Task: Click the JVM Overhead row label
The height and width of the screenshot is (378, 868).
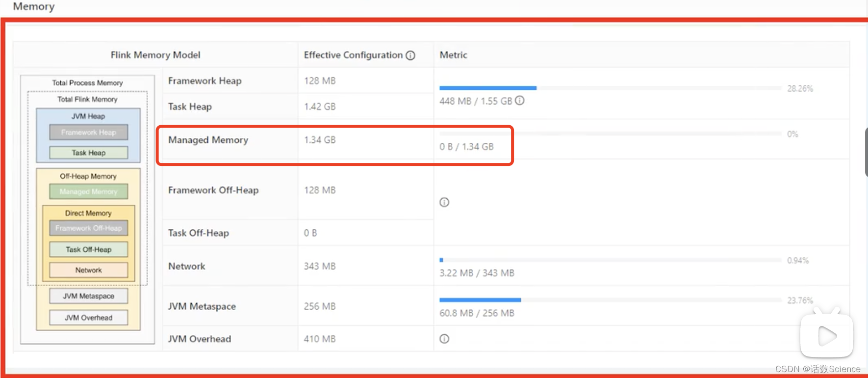Action: coord(200,339)
